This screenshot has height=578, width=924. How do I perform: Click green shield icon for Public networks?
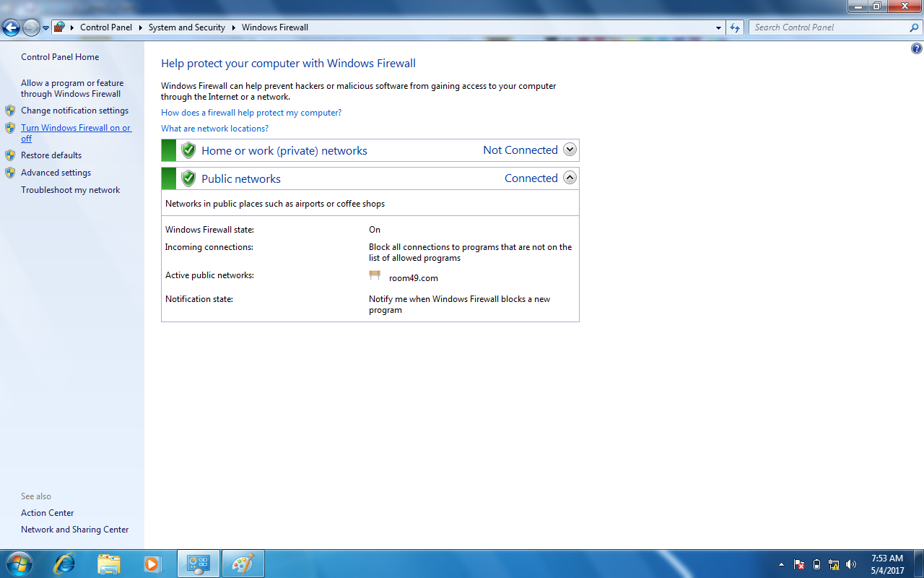(188, 178)
